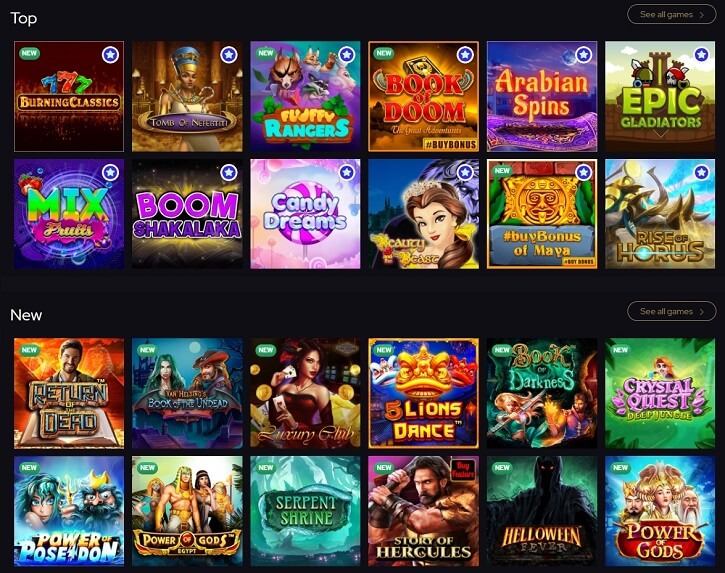Open the Rise of Horus game

click(660, 214)
